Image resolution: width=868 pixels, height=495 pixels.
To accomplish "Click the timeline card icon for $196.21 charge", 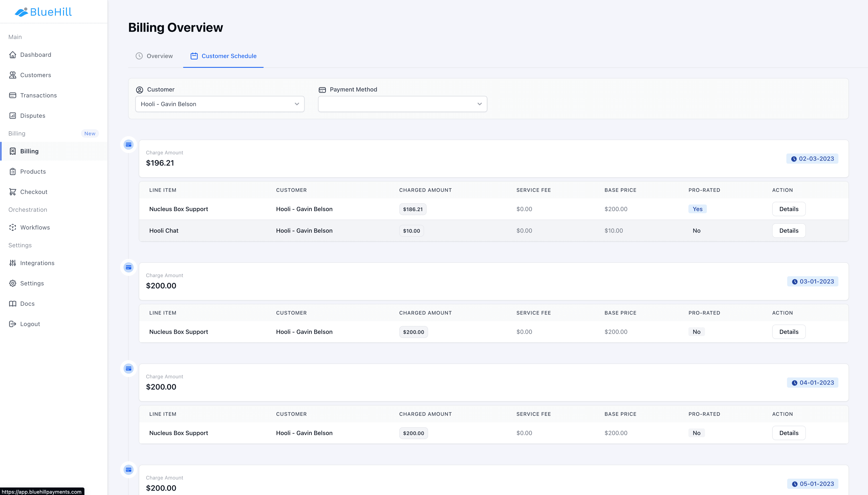I will (129, 145).
